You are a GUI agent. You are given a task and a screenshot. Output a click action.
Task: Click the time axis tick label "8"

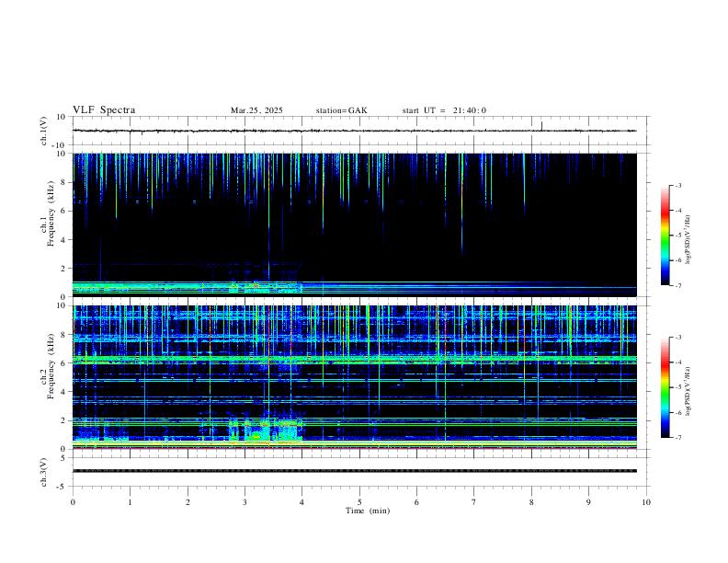tap(531, 502)
